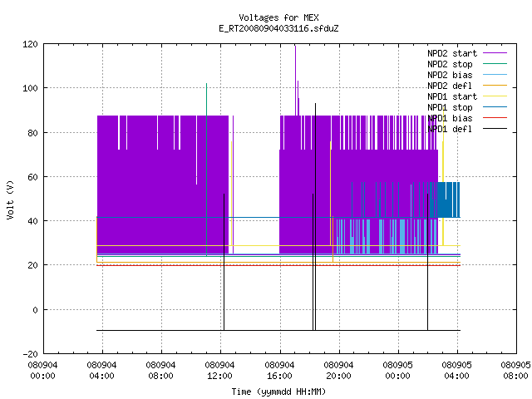Select the E_RT20080904033116.sfduZ filename subtitle
Image resolution: width=532 pixels, height=399 pixels.
[x=278, y=28]
